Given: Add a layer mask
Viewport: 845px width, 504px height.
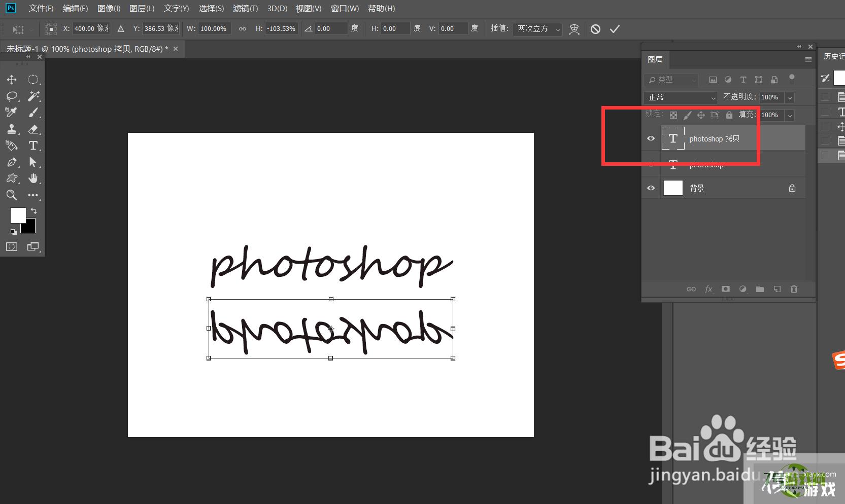Looking at the screenshot, I should pyautogui.click(x=726, y=289).
